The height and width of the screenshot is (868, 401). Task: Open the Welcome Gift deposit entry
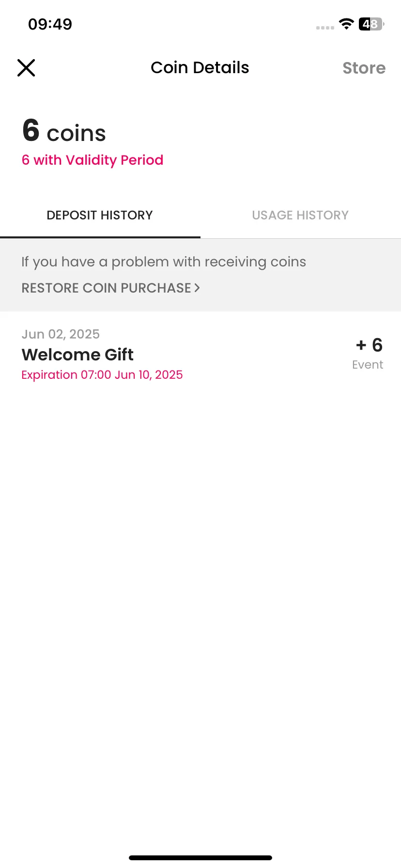tap(200, 355)
